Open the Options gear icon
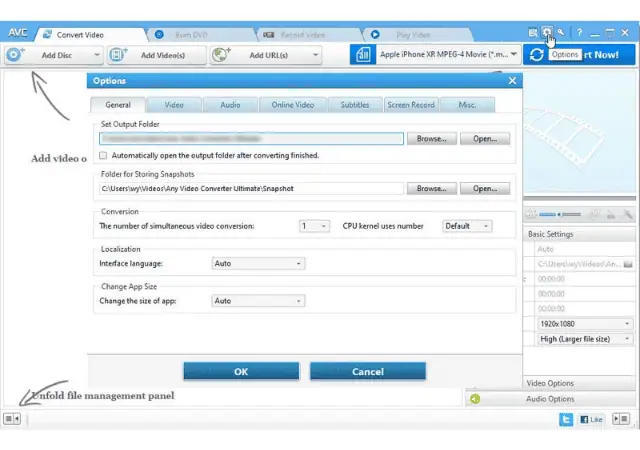The width and height of the screenshot is (640, 450). (547, 32)
